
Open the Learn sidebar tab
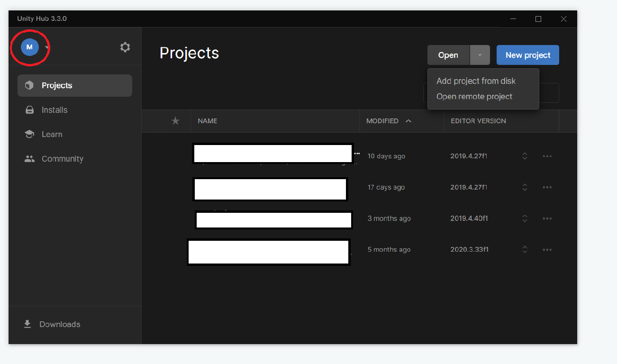click(x=75, y=134)
